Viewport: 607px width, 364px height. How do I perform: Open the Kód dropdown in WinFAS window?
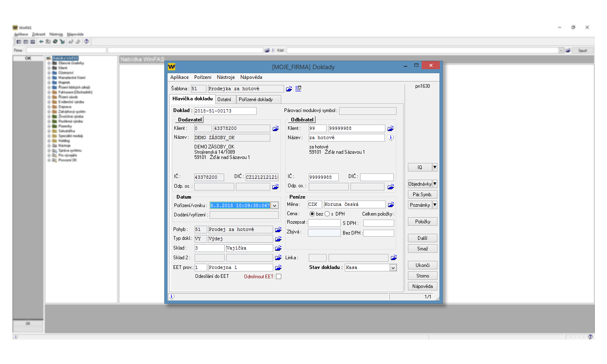tap(561, 51)
